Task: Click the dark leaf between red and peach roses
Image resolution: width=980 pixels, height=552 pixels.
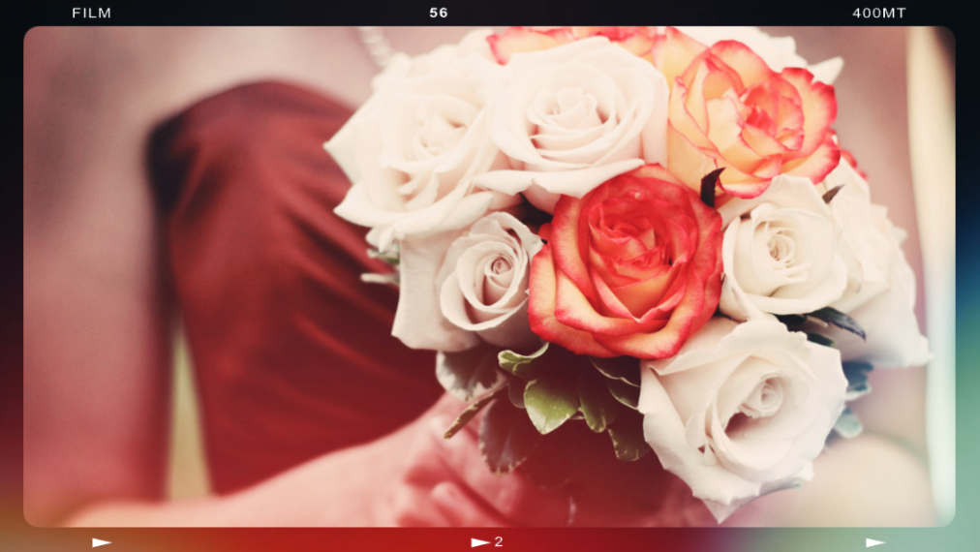Action: pos(712,186)
